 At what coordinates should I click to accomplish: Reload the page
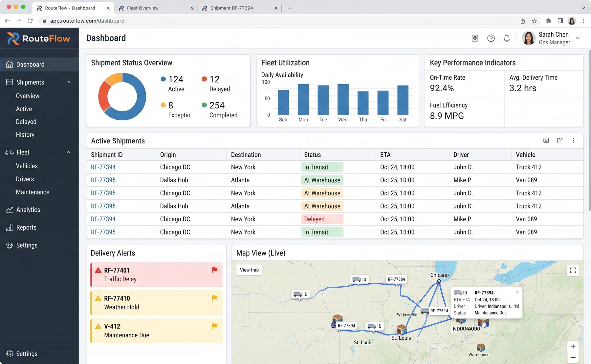[30, 21]
